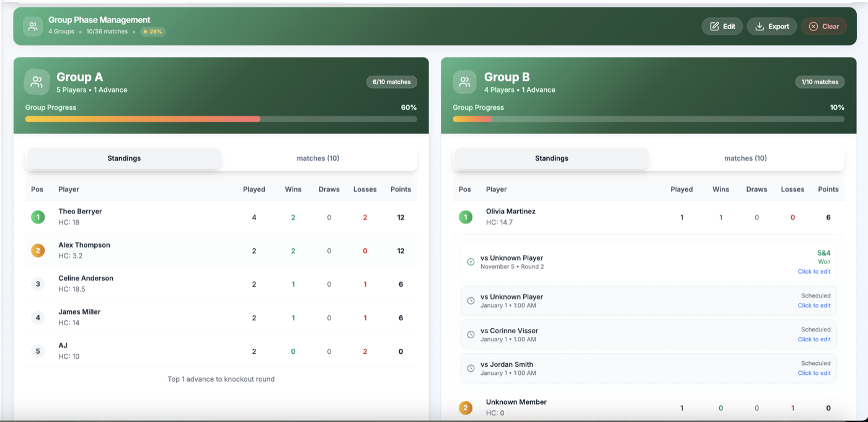Click the vs Corinne Visser match card
The height and width of the screenshot is (422, 868).
click(649, 334)
